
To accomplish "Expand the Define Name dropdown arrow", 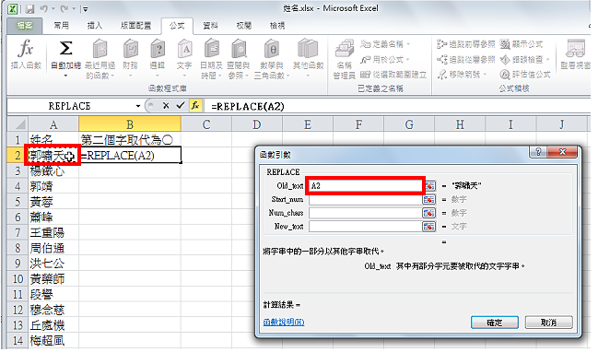I will [x=408, y=44].
